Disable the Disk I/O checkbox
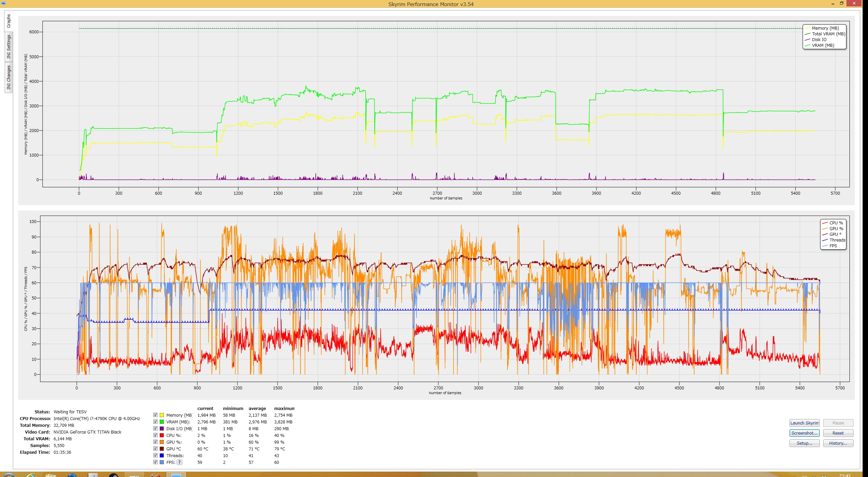 click(155, 428)
